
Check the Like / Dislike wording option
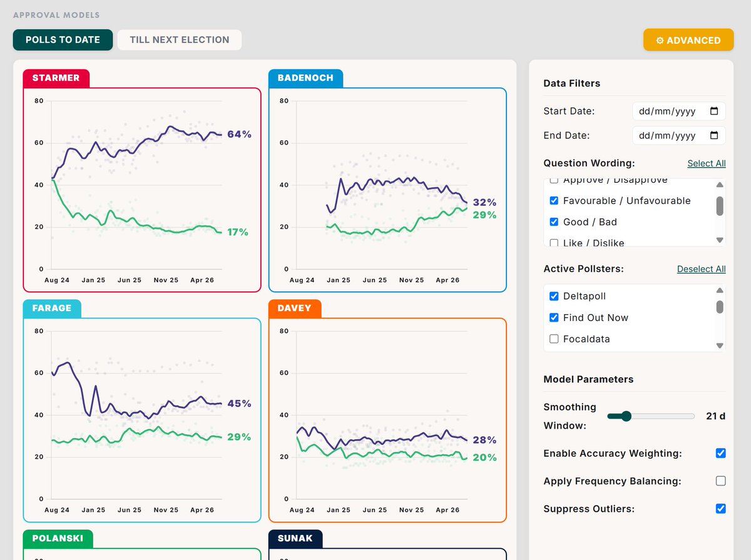[x=554, y=243]
